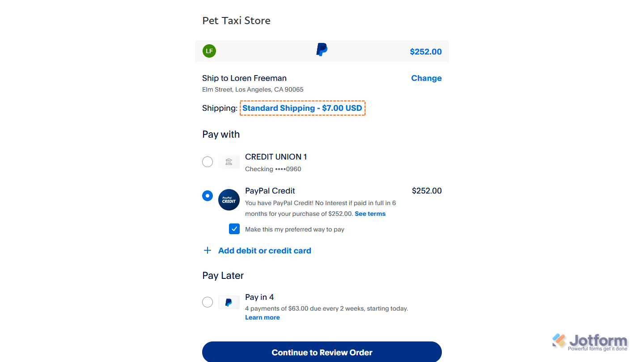Click the bank icon next to CREDIT UNION 1

click(x=229, y=161)
